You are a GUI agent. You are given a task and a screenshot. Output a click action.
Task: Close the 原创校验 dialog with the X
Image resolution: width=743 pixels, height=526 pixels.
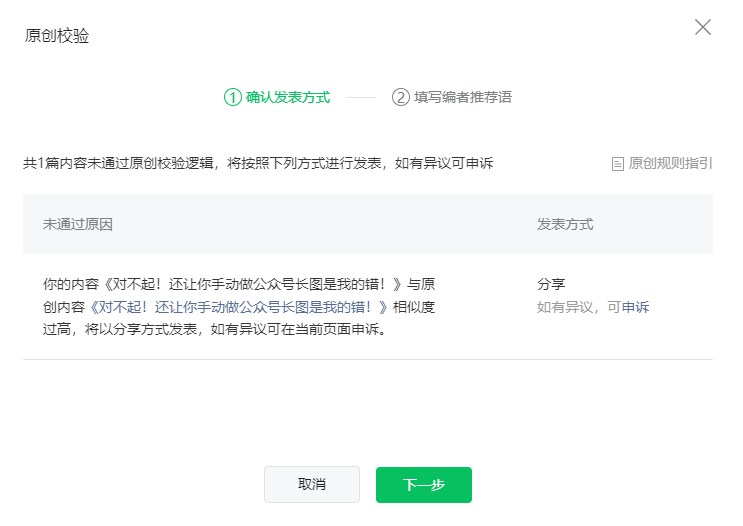click(703, 27)
